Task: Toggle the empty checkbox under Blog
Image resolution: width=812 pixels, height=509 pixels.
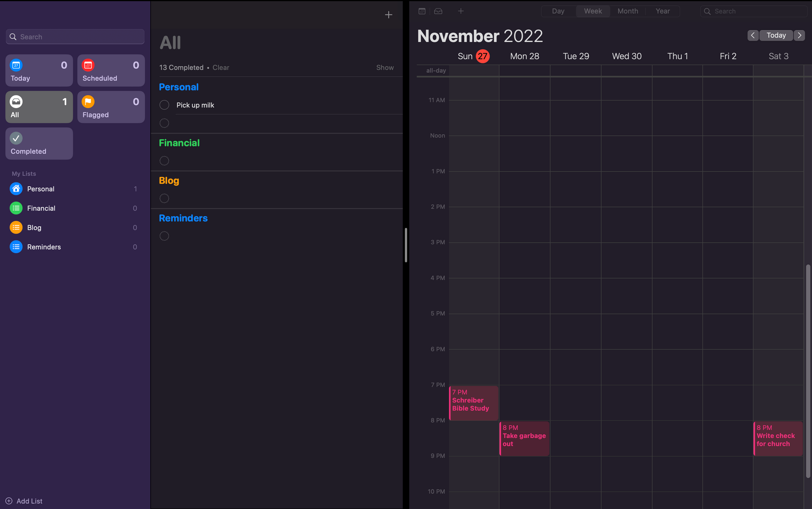Action: click(164, 198)
